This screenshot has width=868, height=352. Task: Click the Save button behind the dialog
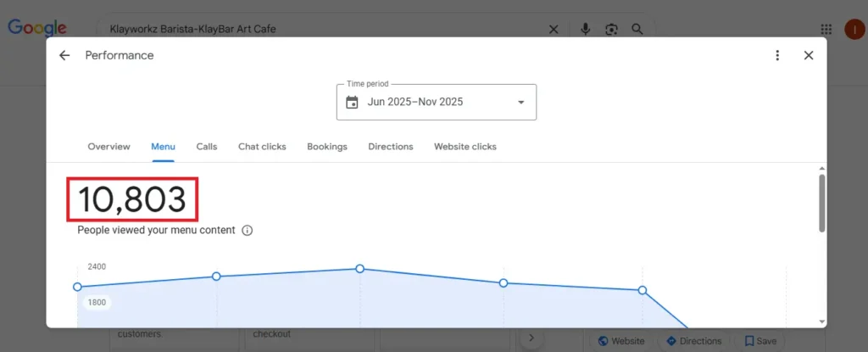tap(759, 341)
